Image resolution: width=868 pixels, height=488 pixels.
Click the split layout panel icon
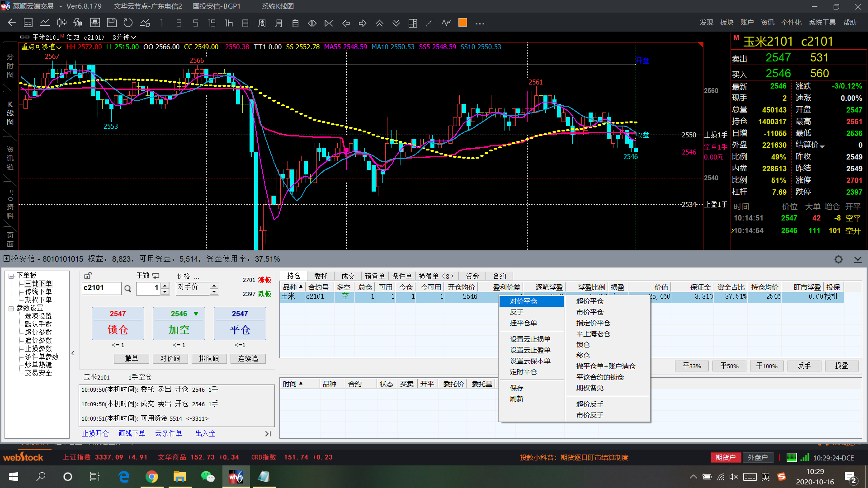[412, 23]
